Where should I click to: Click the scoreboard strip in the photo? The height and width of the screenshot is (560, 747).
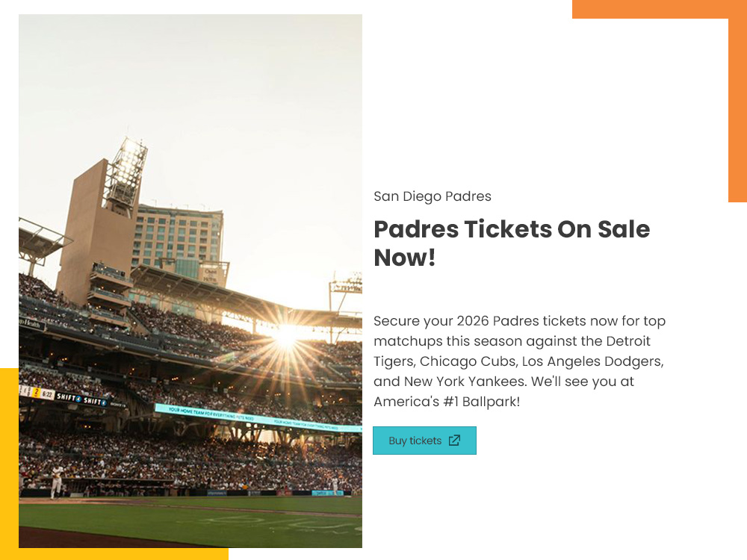pos(63,396)
